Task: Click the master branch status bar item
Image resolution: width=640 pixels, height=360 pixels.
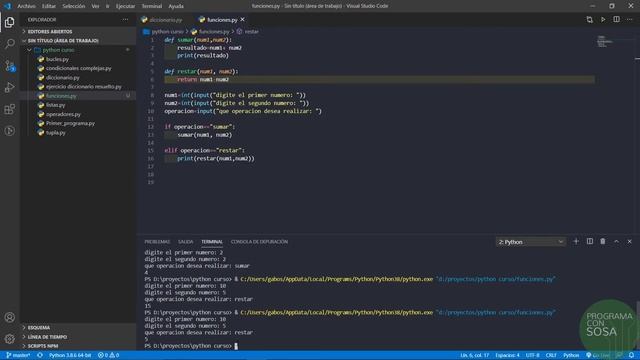Action: coord(18,356)
